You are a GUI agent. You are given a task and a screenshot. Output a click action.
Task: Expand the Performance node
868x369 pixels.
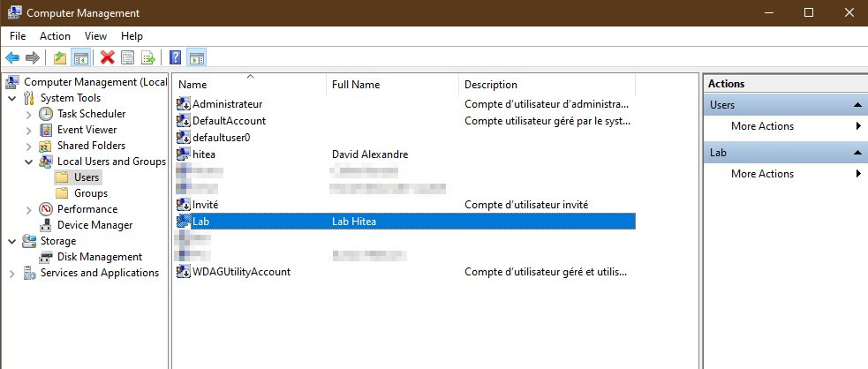[29, 210]
